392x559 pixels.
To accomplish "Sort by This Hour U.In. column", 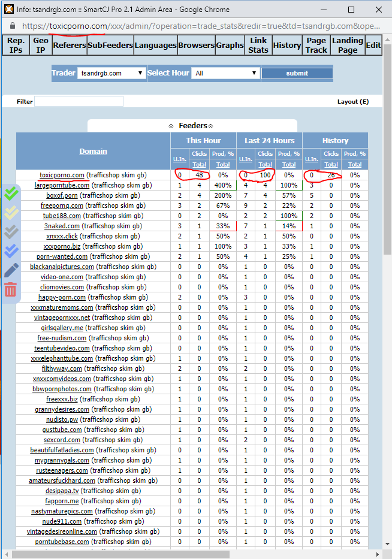I will pyautogui.click(x=180, y=159).
